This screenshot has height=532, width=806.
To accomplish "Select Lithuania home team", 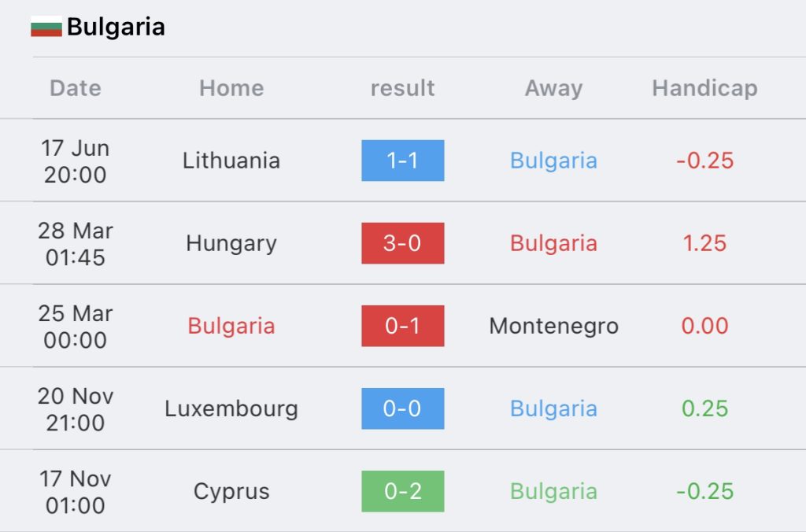I will click(x=231, y=161).
